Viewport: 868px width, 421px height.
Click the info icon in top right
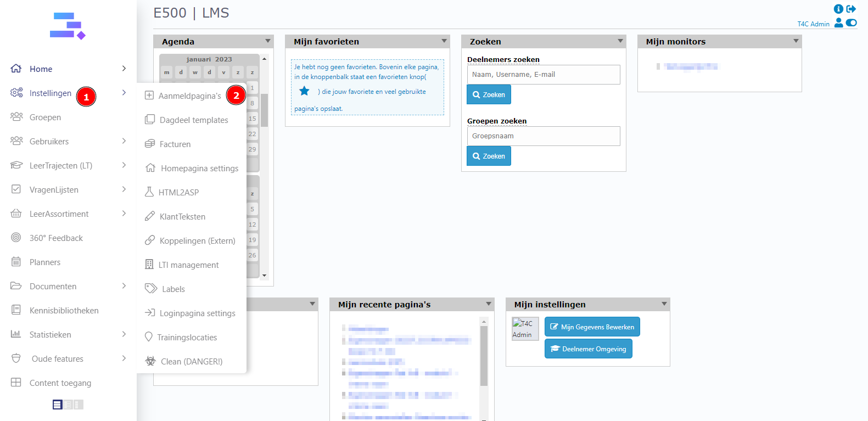pyautogui.click(x=838, y=9)
